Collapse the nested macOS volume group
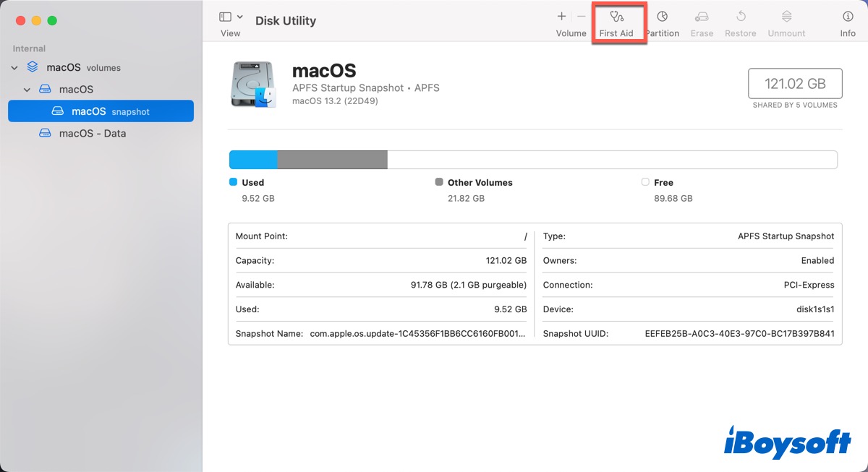This screenshot has height=472, width=868. (x=27, y=90)
